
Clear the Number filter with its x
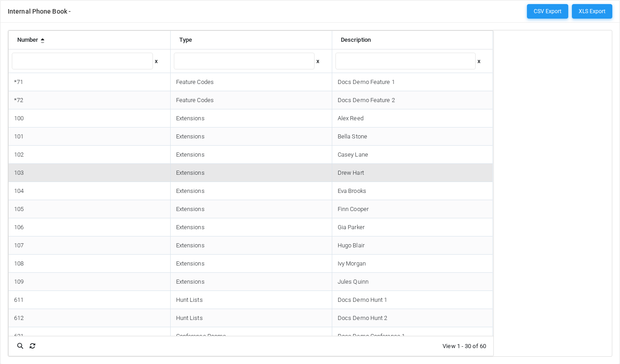pyautogui.click(x=156, y=61)
